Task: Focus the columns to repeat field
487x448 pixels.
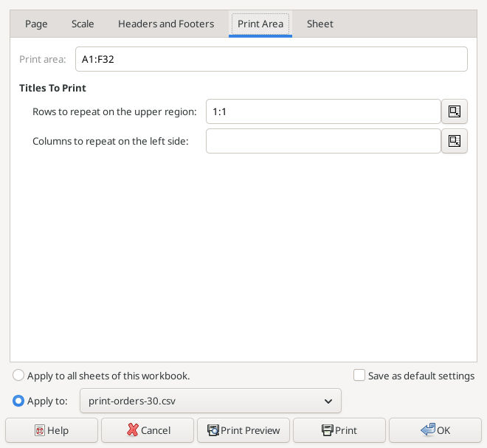Action: click(323, 141)
